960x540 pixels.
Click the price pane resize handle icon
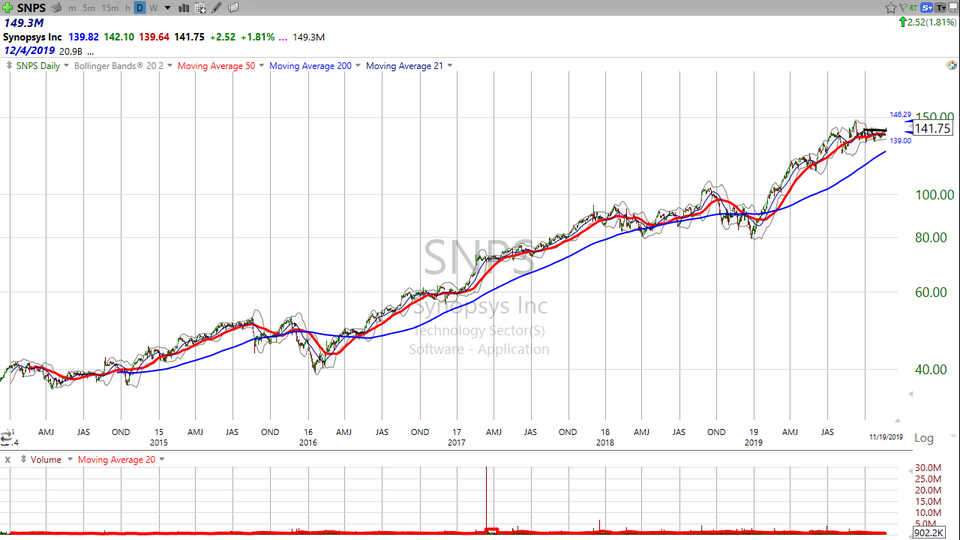point(9,66)
